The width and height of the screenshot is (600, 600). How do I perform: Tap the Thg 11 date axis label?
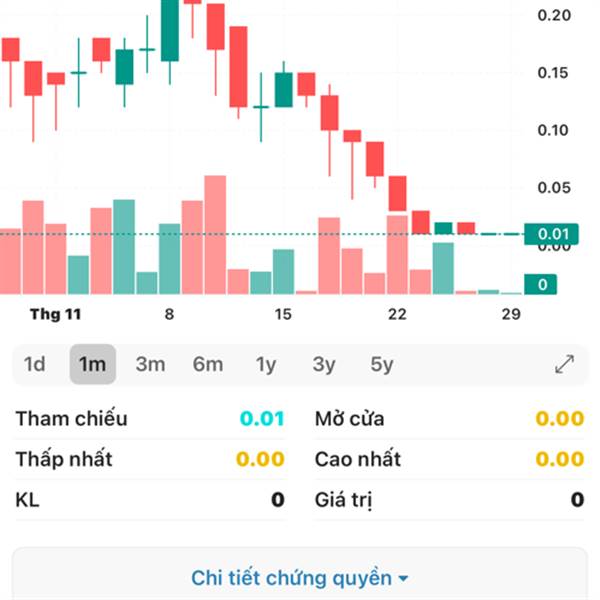tap(56, 314)
